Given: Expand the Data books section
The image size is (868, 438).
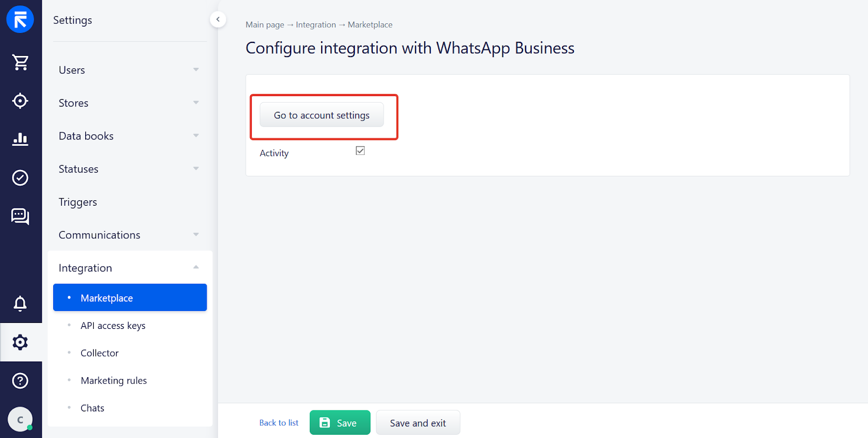Looking at the screenshot, I should (x=130, y=136).
